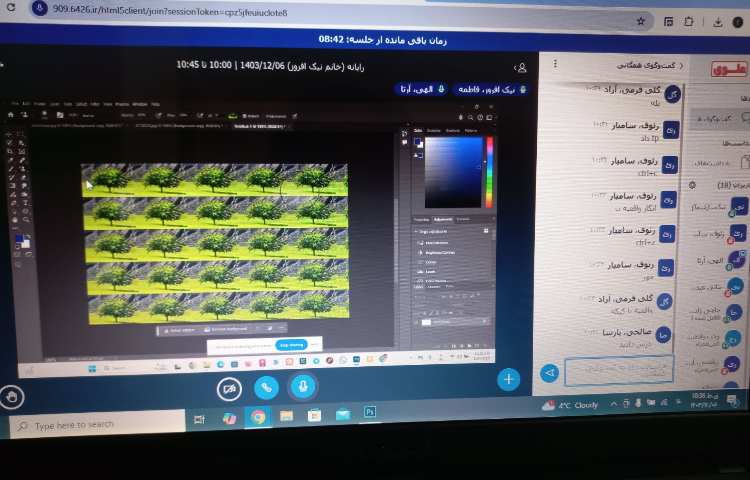
Task: Open the browser extensions puzzle icon
Action: pos(688,22)
